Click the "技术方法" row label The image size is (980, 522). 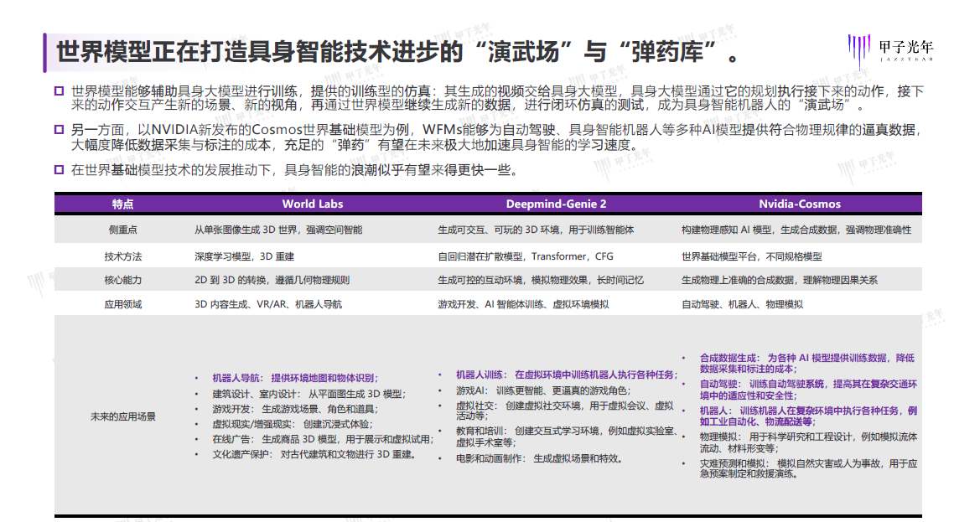[x=122, y=256]
